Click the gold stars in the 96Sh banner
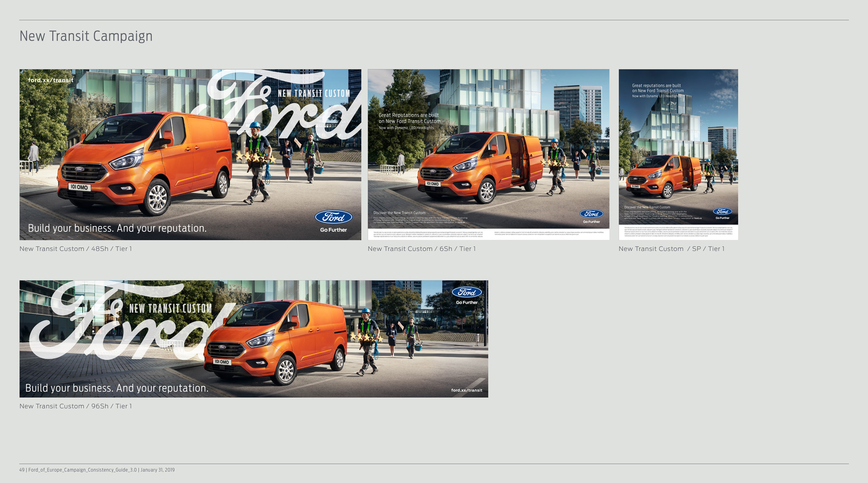 [366, 338]
